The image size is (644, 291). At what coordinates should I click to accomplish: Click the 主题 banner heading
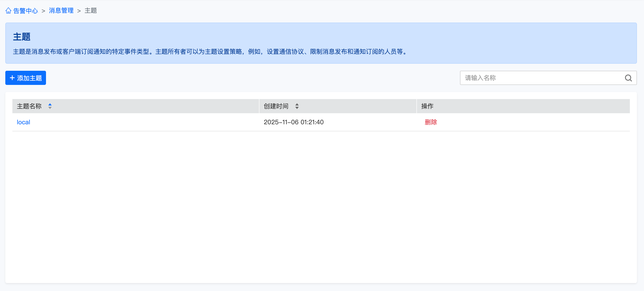(x=22, y=37)
